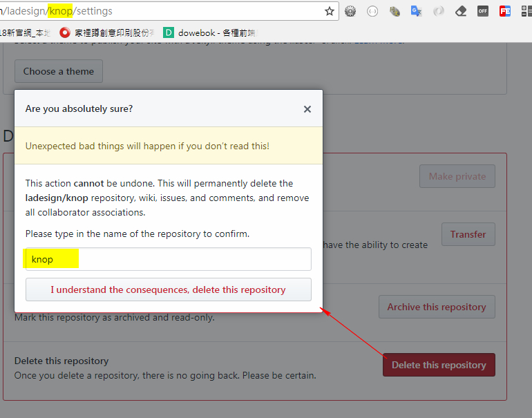This screenshot has height=418, width=532.
Task: Toggle the OFF extension icon
Action: pyautogui.click(x=482, y=11)
